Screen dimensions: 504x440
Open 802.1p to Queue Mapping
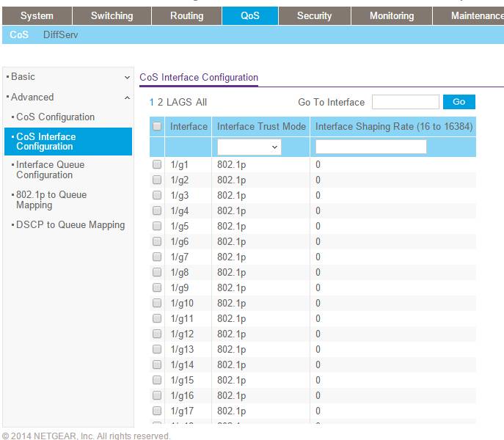[x=51, y=200]
